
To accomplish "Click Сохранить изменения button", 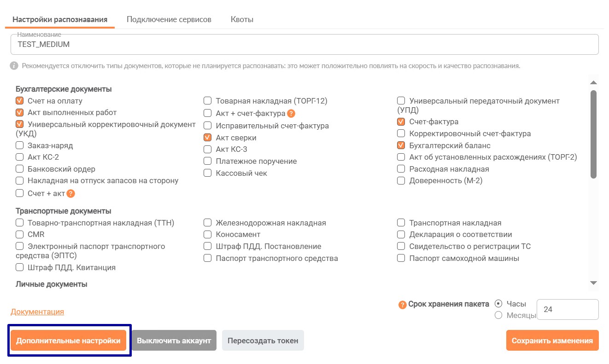I will [x=552, y=341].
